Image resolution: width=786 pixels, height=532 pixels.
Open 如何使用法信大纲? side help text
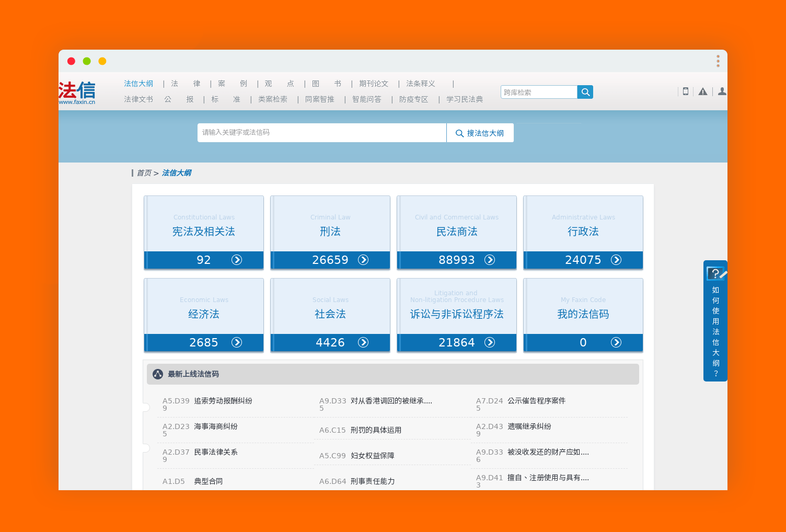715,332
